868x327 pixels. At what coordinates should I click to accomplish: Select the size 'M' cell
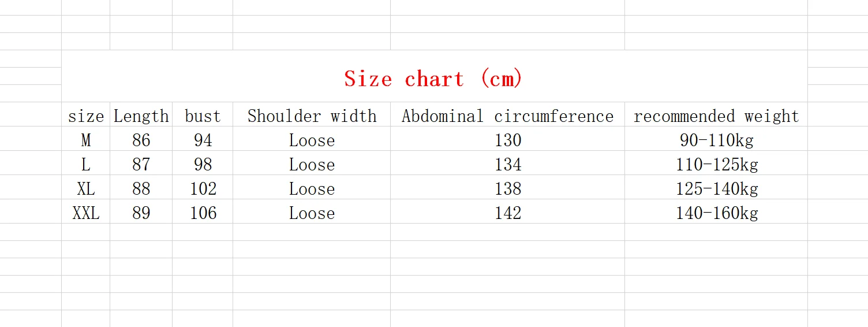click(x=86, y=139)
